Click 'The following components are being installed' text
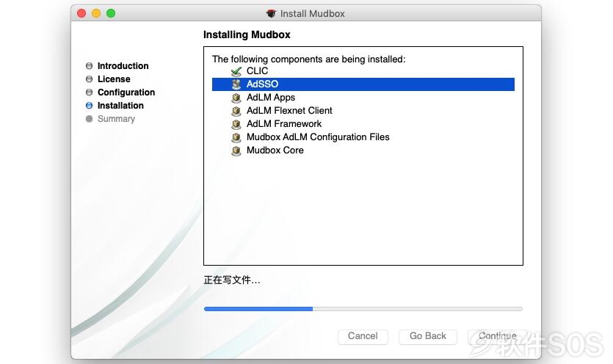The width and height of the screenshot is (613, 364). click(309, 59)
